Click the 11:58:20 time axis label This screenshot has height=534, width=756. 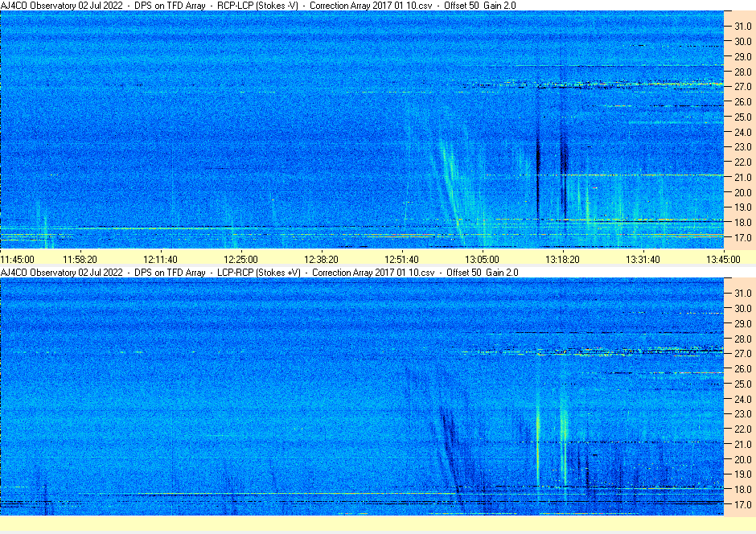coord(80,259)
